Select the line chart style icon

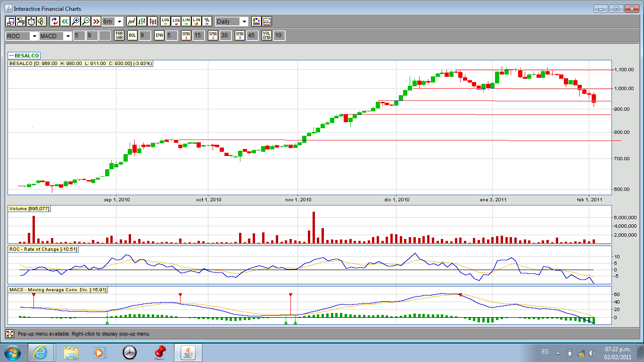(132, 21)
